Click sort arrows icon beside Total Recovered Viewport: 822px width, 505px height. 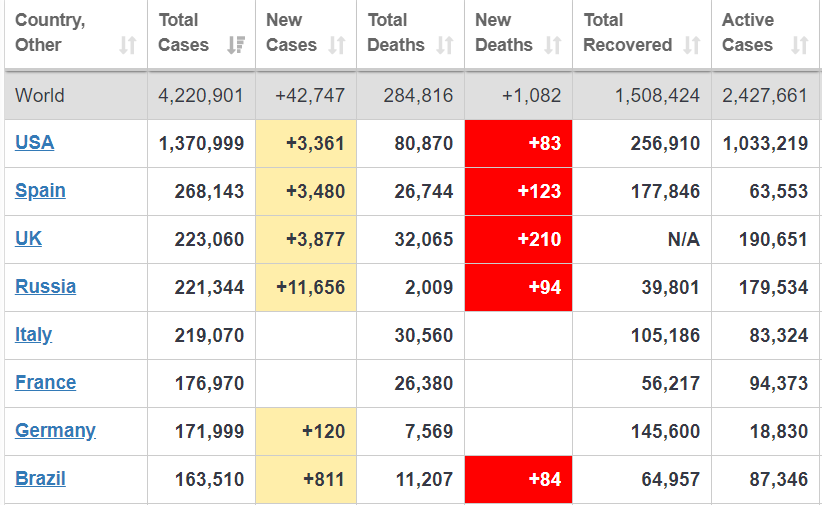click(x=692, y=45)
